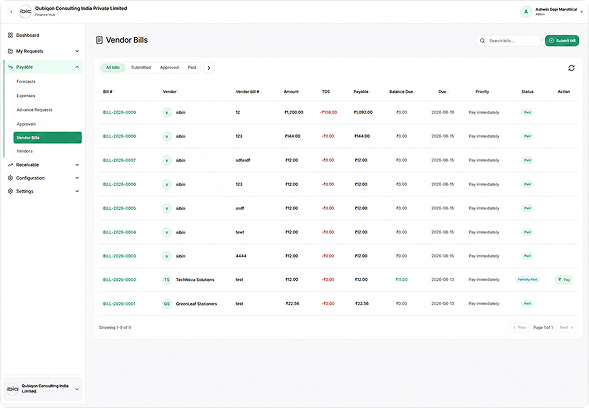Click the Settings gear icon in the sidebar
The width and height of the screenshot is (589, 408).
click(11, 191)
